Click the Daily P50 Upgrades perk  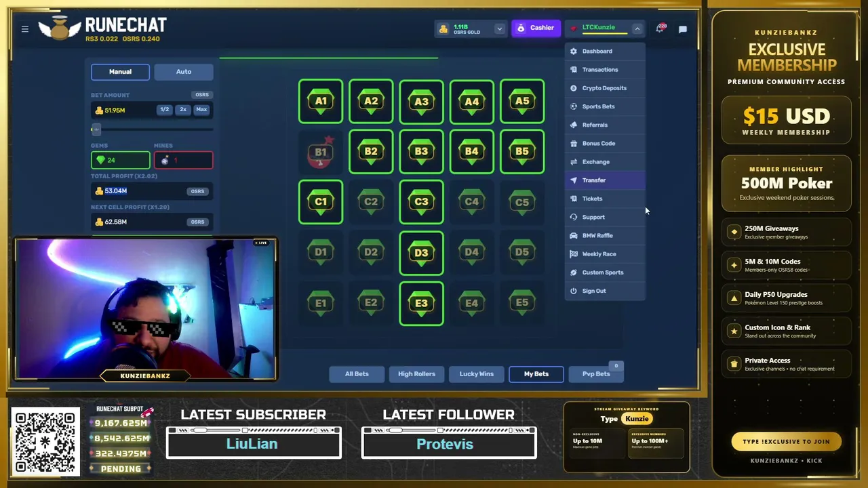pyautogui.click(x=787, y=298)
